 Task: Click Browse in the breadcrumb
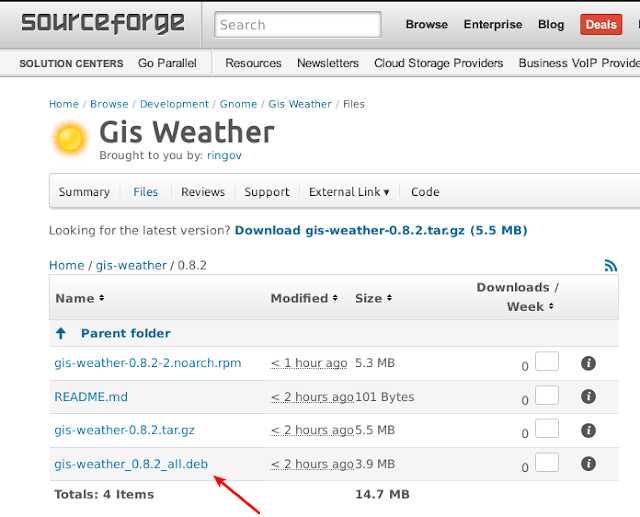[109, 104]
